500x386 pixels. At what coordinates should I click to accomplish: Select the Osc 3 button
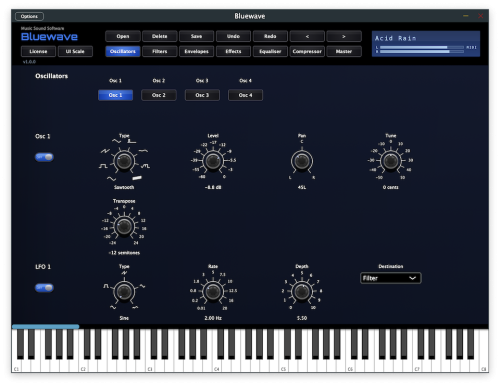pyautogui.click(x=202, y=95)
